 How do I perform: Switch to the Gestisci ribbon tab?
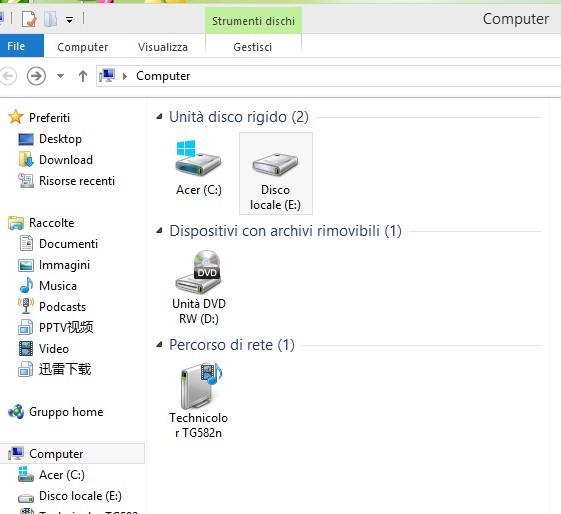[253, 47]
